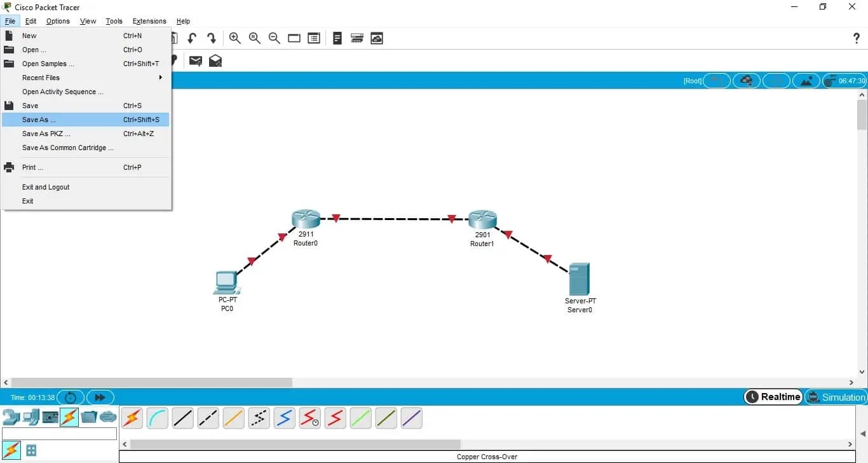Viewport: 868px width, 463px height.
Task: Select the Miscellaneous folder category icon
Action: pyautogui.click(x=89, y=417)
